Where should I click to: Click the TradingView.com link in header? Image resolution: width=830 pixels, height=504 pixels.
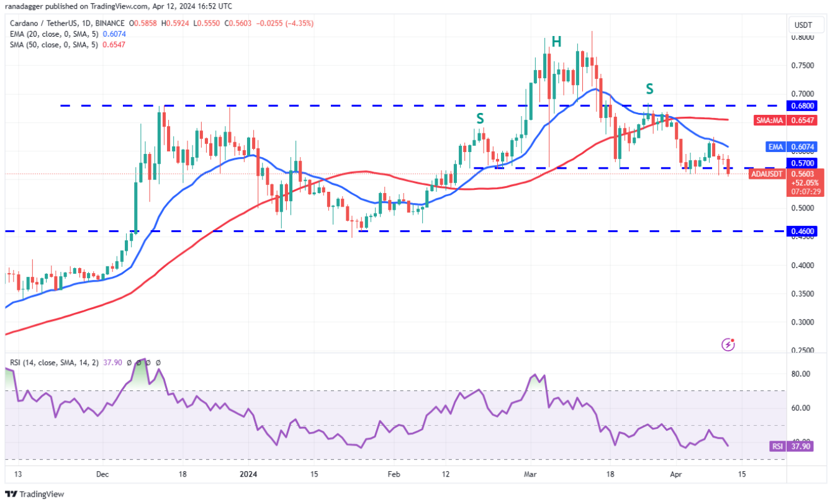pyautogui.click(x=119, y=6)
